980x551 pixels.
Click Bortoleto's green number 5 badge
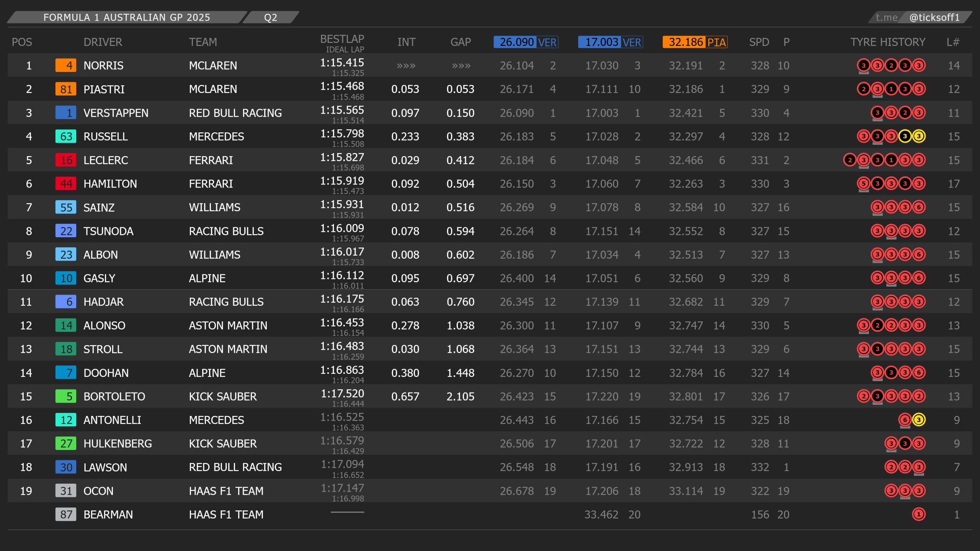point(66,396)
